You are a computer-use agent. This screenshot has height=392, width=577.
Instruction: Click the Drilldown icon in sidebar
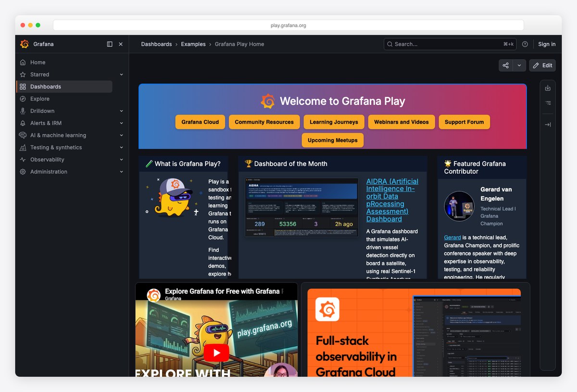coord(23,111)
